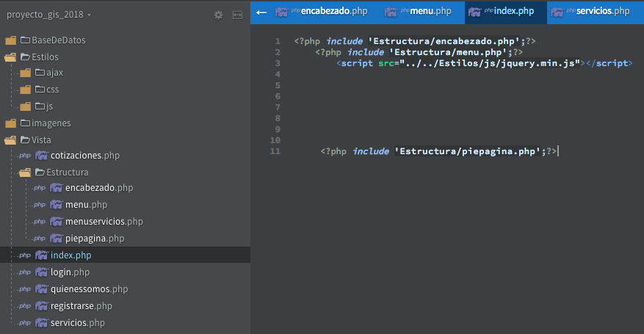644x334 pixels.
Task: Expand the imagenes folder
Action: [x=51, y=123]
